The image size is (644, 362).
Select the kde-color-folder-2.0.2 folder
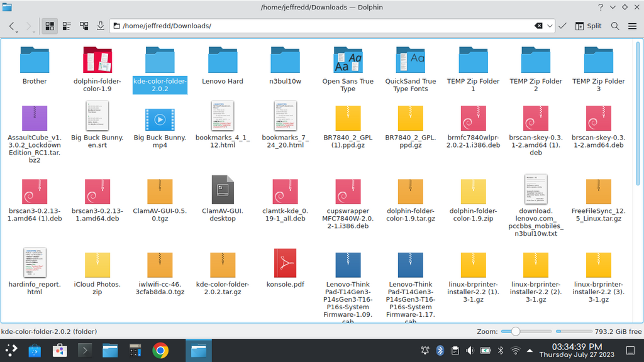(160, 69)
